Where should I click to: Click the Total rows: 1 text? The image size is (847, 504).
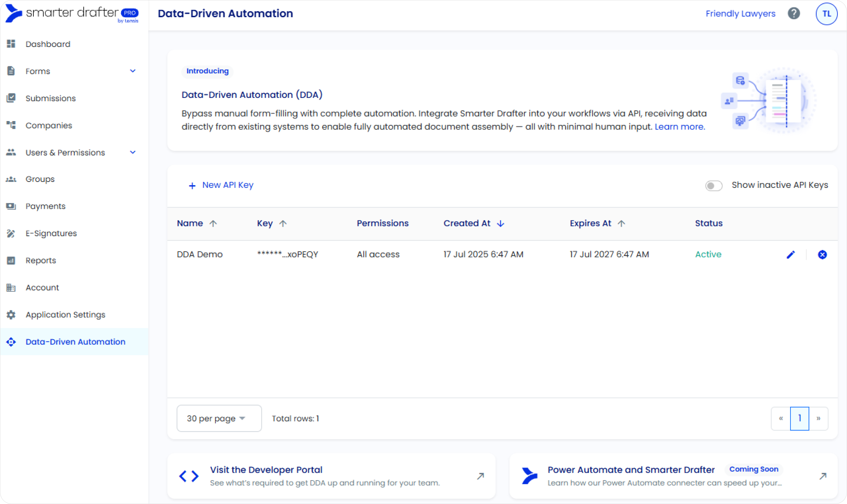pyautogui.click(x=295, y=419)
